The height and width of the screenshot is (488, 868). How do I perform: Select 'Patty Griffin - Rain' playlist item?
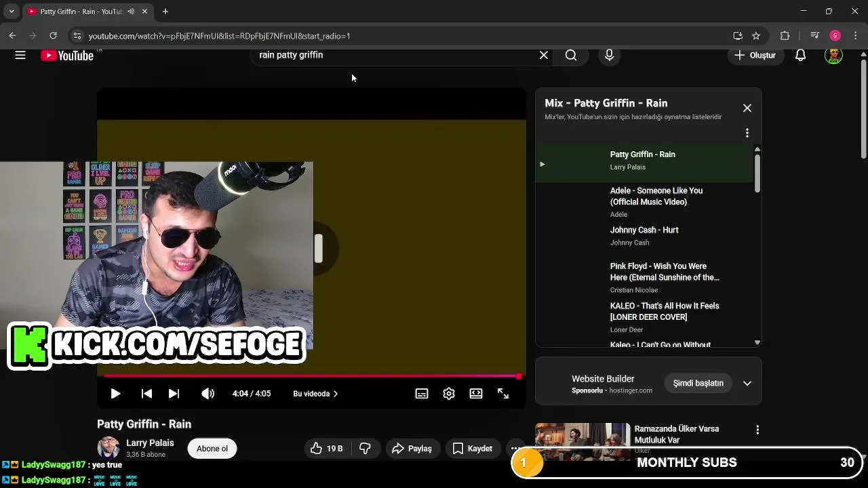(644, 163)
